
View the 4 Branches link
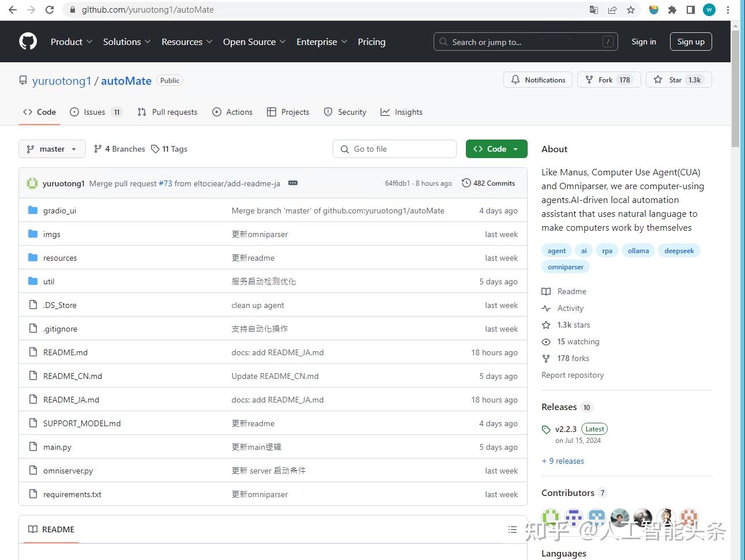(x=119, y=149)
